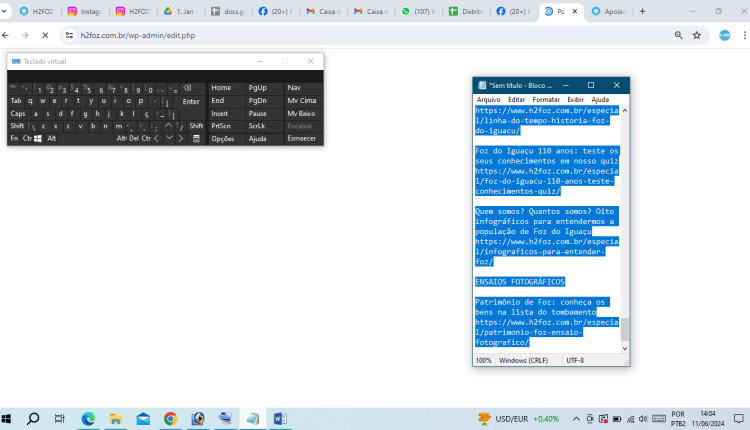
Task: Open File Explorer from the taskbar
Action: point(115,418)
